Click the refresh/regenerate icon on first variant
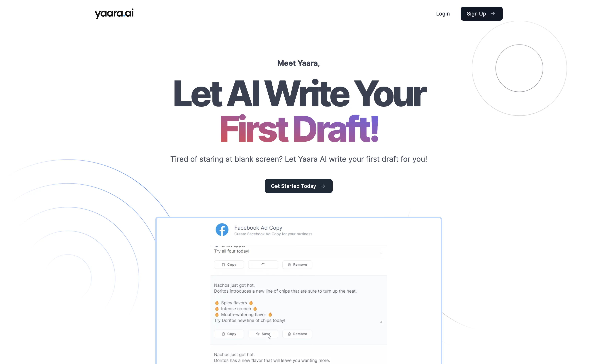The width and height of the screenshot is (597, 364). (x=263, y=264)
